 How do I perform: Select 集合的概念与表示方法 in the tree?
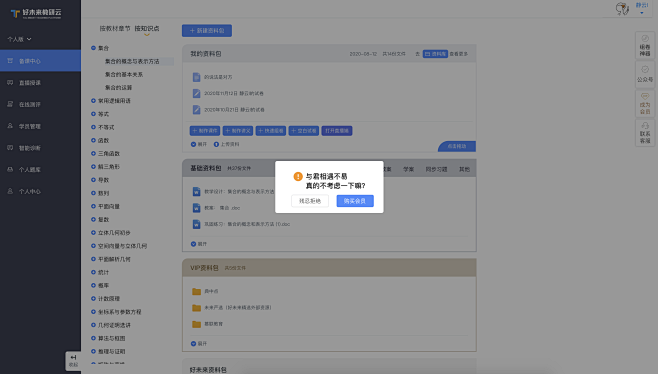click(x=132, y=61)
